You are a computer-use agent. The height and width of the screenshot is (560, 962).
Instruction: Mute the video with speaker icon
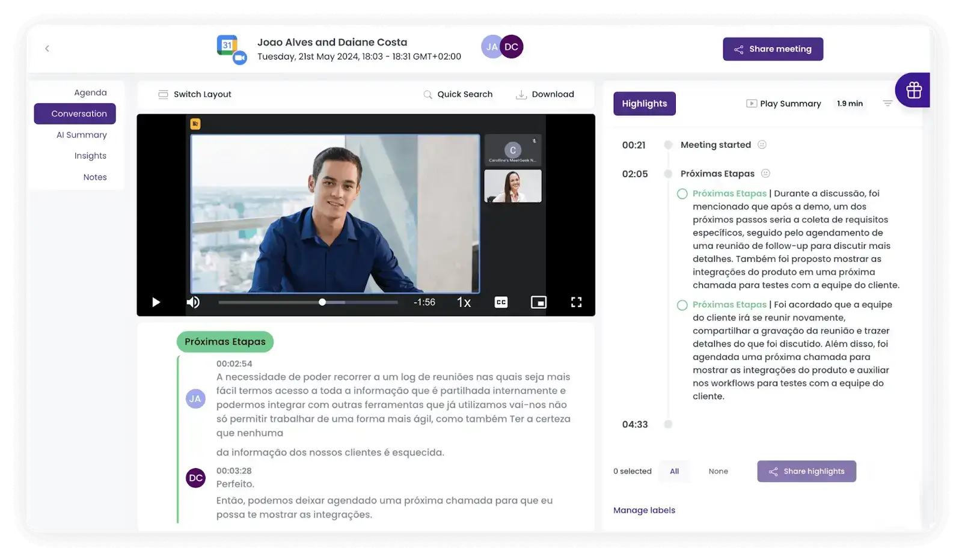(193, 302)
